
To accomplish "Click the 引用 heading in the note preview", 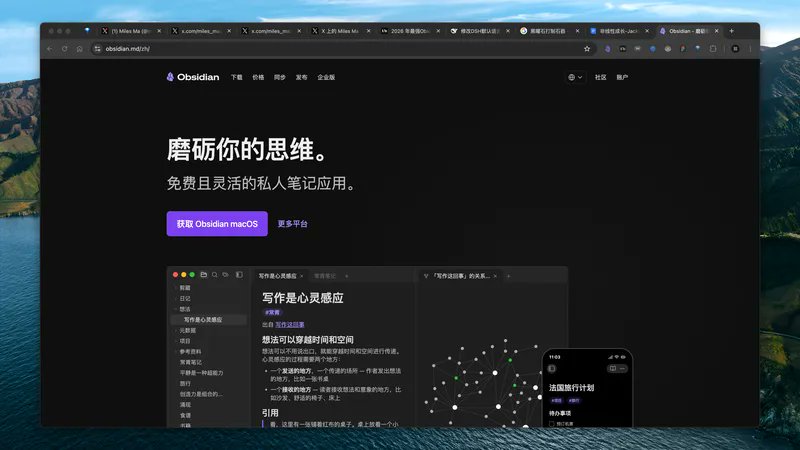I will pyautogui.click(x=270, y=413).
